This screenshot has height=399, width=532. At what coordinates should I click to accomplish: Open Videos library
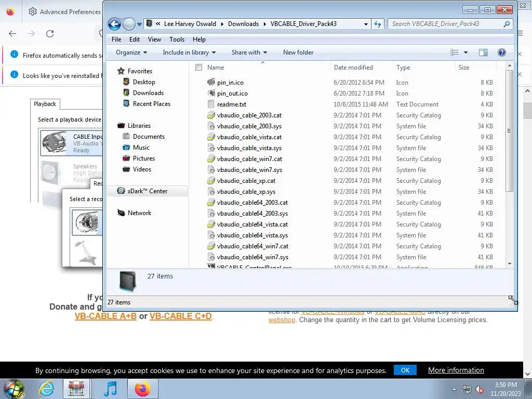point(142,169)
